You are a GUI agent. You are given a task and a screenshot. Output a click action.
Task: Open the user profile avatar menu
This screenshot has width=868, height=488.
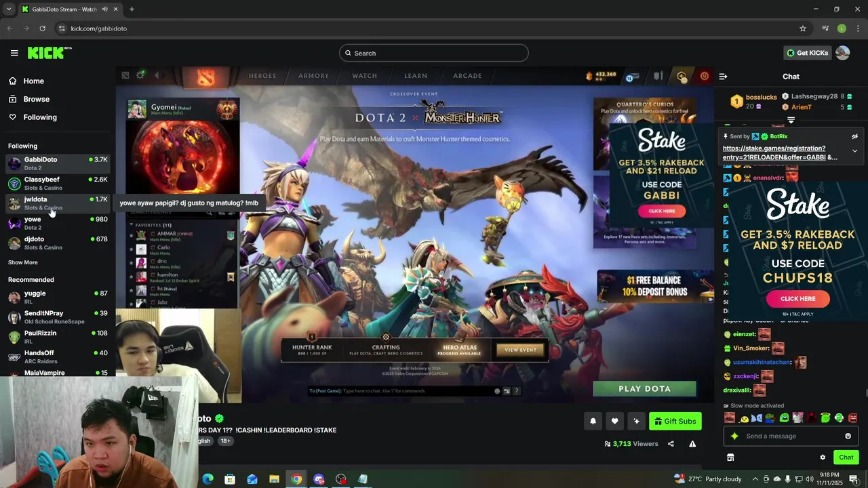(842, 53)
